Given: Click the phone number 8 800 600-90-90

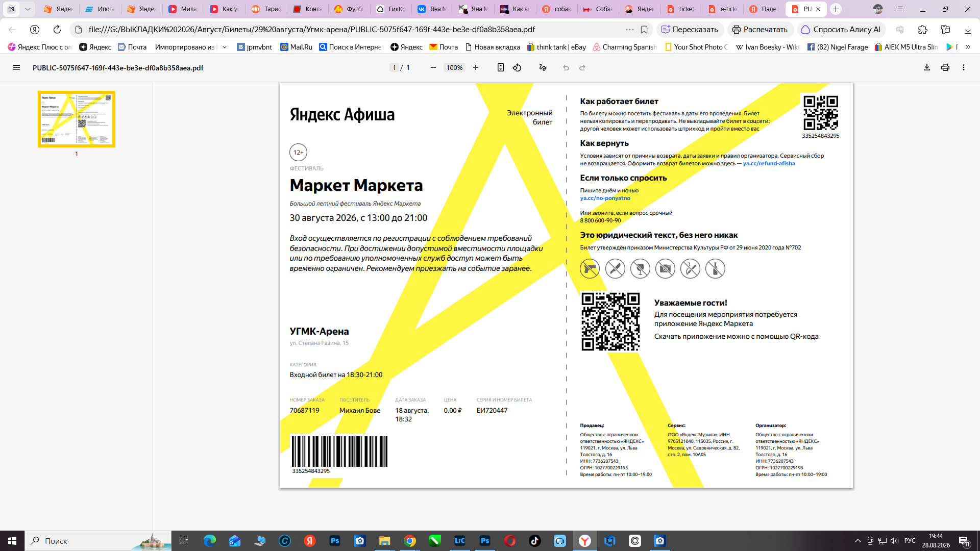Looking at the screenshot, I should [x=600, y=220].
